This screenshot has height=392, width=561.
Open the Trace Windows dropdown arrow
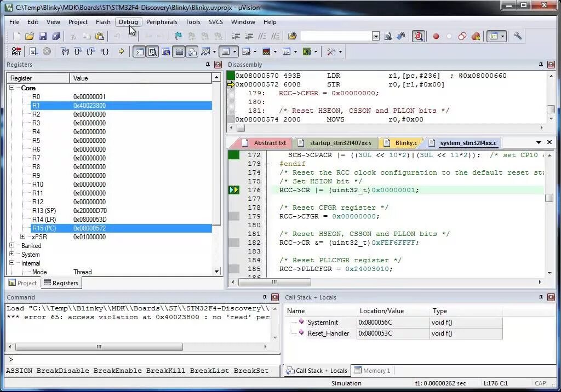point(295,52)
